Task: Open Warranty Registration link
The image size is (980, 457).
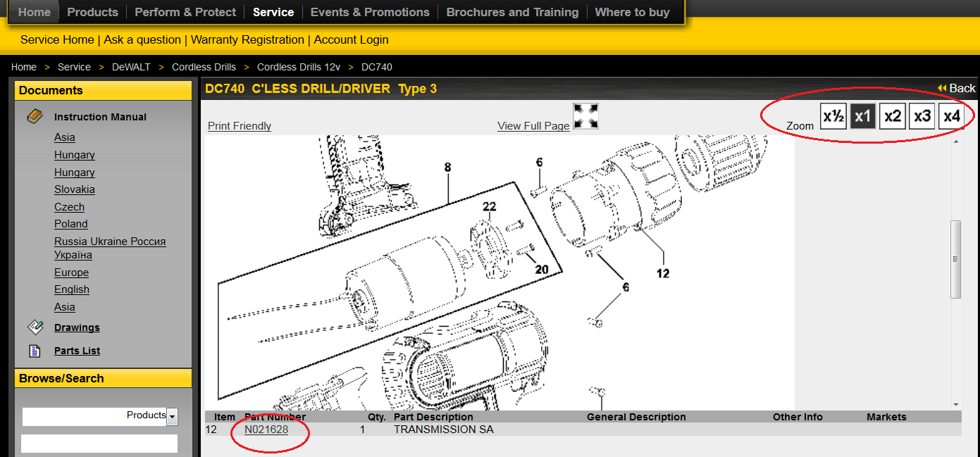Action: (247, 39)
